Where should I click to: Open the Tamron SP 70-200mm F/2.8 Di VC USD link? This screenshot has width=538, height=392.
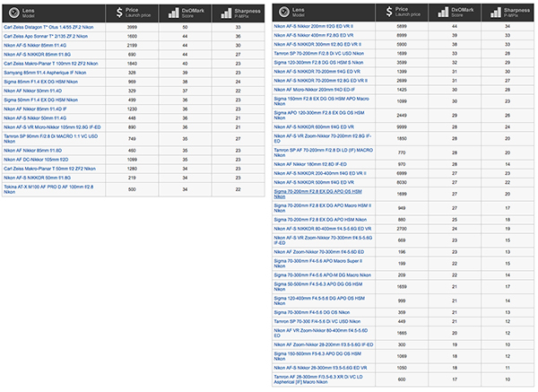pyautogui.click(x=318, y=53)
